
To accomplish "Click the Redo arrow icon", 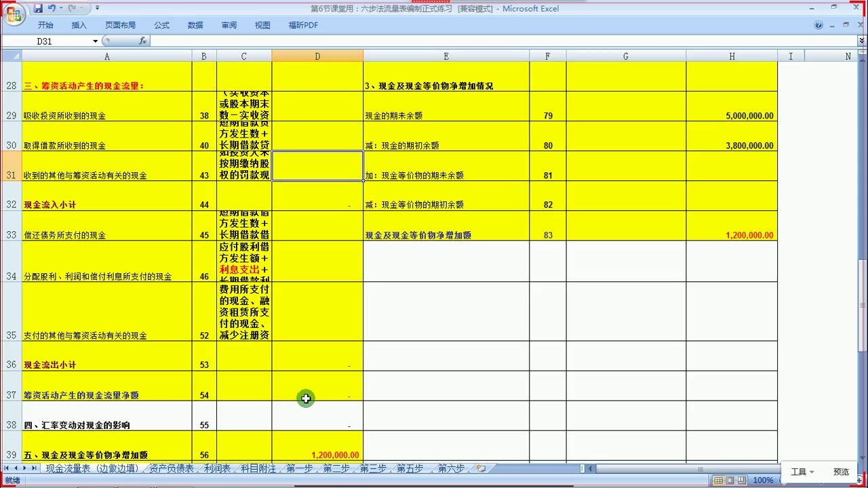I will tap(72, 8).
